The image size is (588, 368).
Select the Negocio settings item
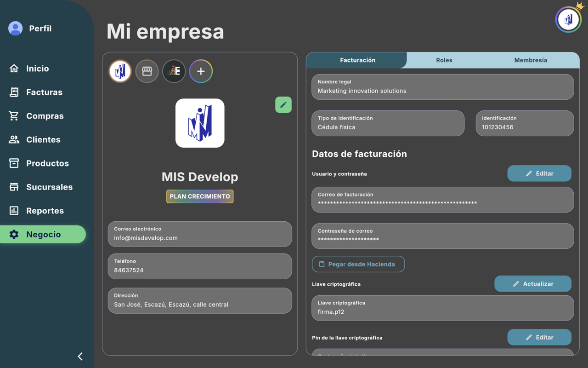pyautogui.click(x=43, y=234)
